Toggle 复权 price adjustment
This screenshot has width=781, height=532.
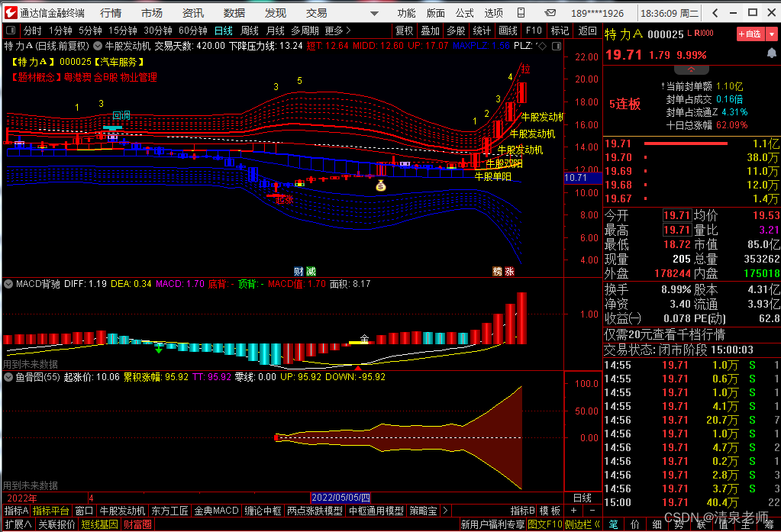[x=404, y=31]
